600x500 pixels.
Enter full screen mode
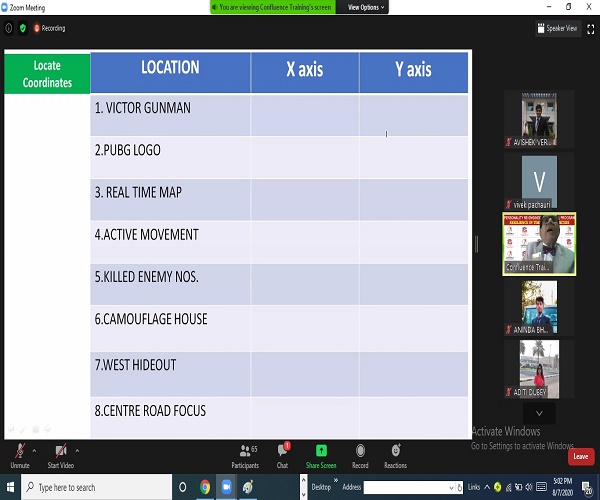click(x=590, y=29)
